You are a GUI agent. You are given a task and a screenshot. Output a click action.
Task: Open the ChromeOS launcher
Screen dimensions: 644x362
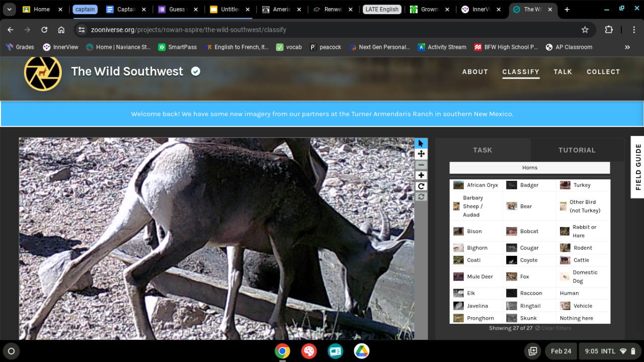[x=11, y=351]
